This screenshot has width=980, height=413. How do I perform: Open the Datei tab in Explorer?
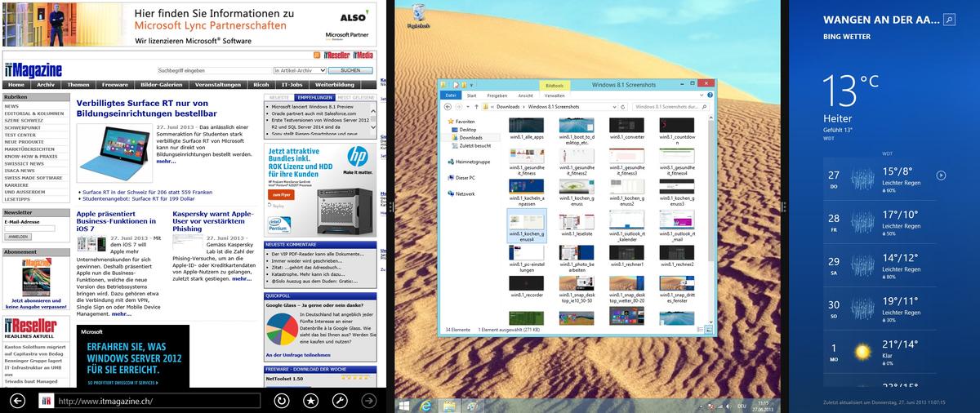[x=450, y=95]
